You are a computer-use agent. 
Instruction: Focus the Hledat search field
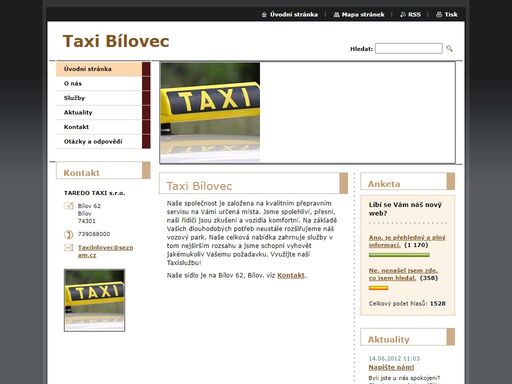coord(409,49)
